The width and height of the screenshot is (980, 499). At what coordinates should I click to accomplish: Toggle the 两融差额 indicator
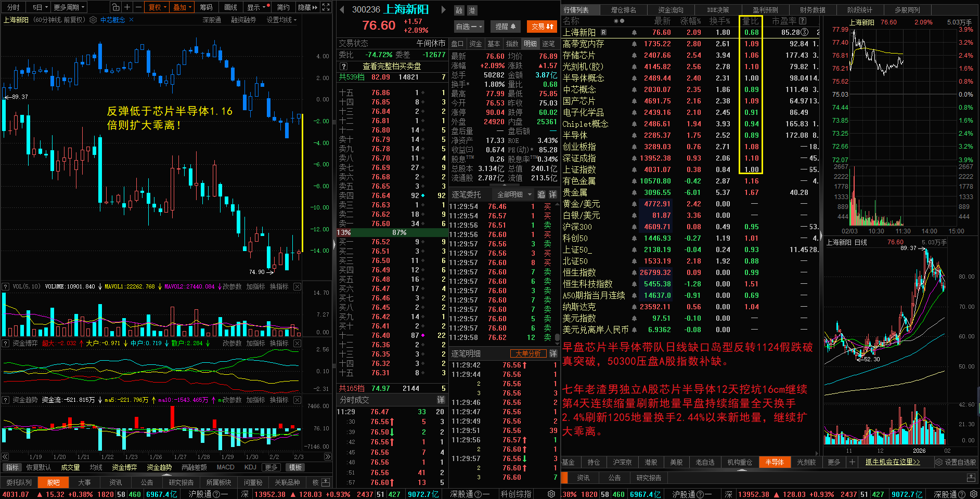(x=194, y=467)
